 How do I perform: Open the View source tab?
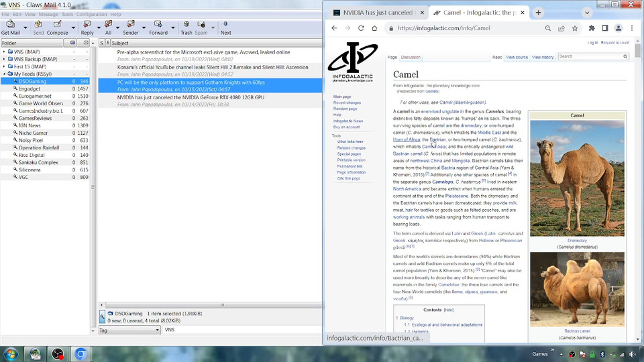pyautogui.click(x=517, y=57)
